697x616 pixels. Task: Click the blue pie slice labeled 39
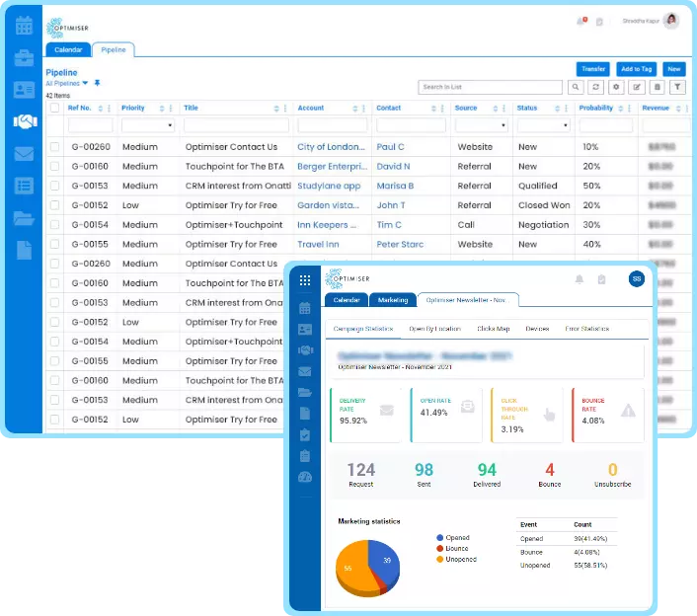coord(385,563)
